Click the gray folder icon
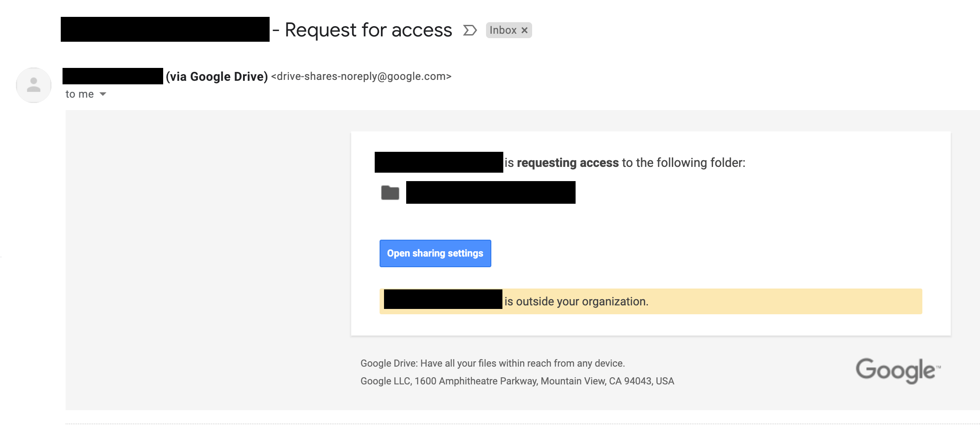This screenshot has width=980, height=427. 390,193
